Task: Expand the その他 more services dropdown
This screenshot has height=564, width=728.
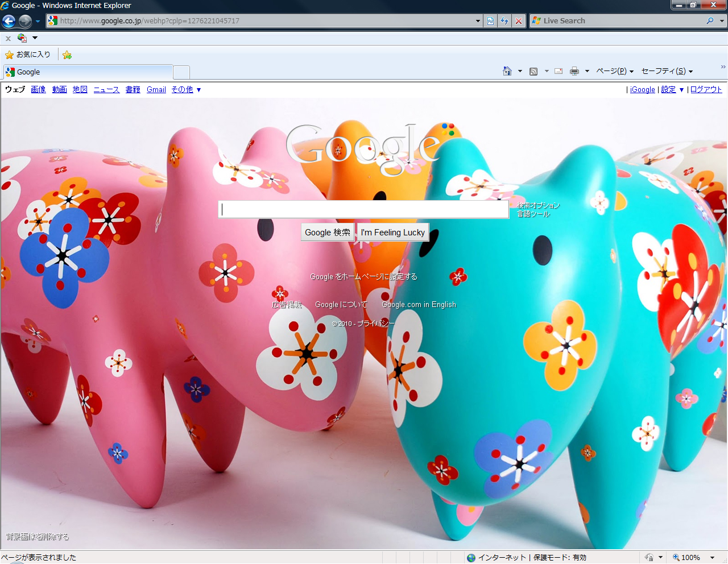Action: [198, 90]
